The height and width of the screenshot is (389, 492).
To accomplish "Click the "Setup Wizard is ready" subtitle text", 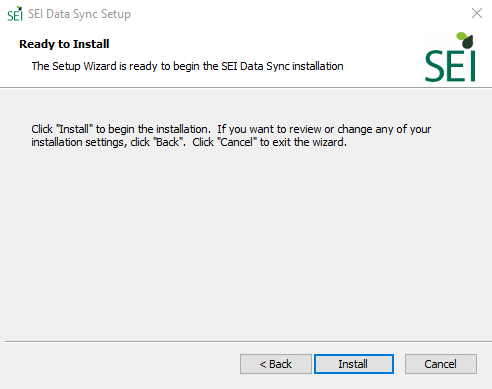I will pyautogui.click(x=187, y=66).
